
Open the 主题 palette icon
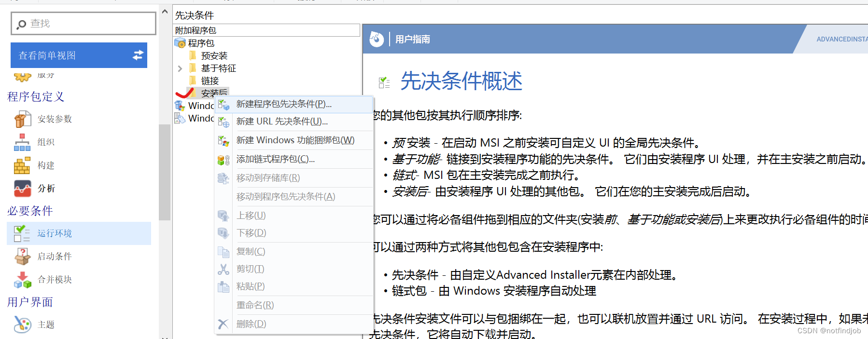[x=22, y=325]
